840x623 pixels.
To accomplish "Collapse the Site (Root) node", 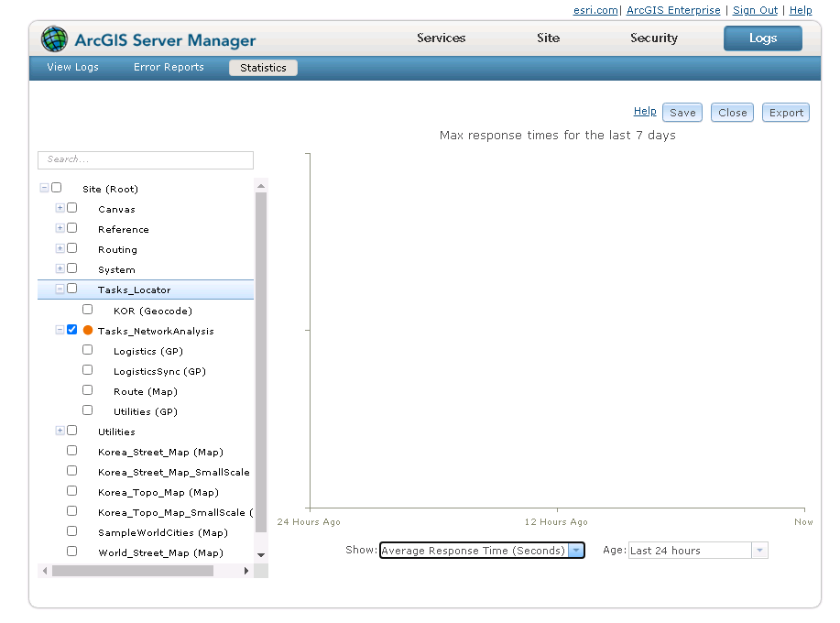I will click(45, 188).
